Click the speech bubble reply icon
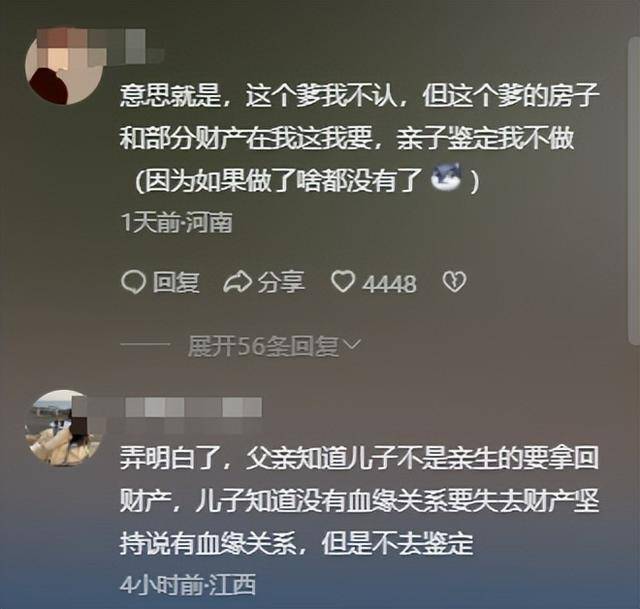The image size is (640, 609). tap(133, 282)
